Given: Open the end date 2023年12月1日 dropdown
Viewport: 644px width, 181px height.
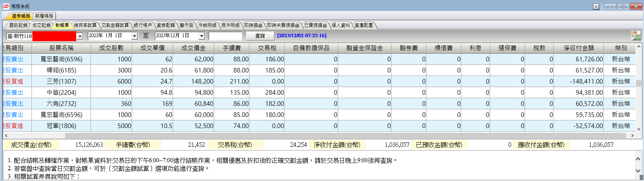Looking at the screenshot, I should click(x=201, y=36).
